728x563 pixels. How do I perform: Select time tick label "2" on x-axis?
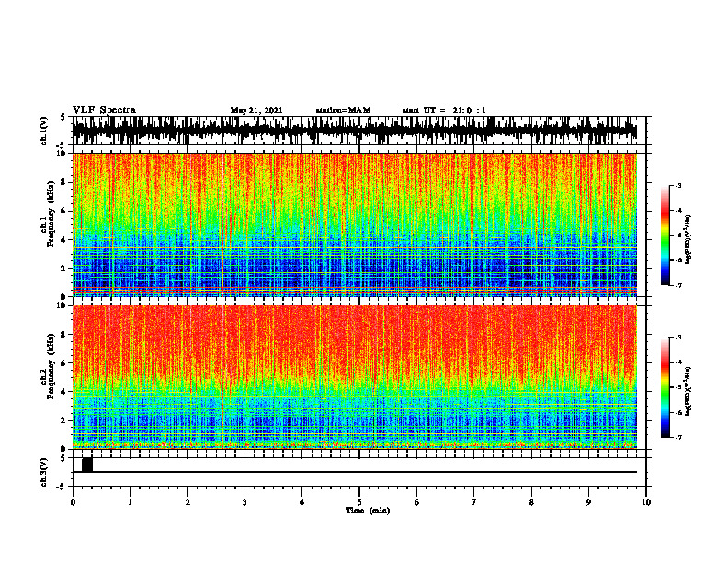pos(188,502)
